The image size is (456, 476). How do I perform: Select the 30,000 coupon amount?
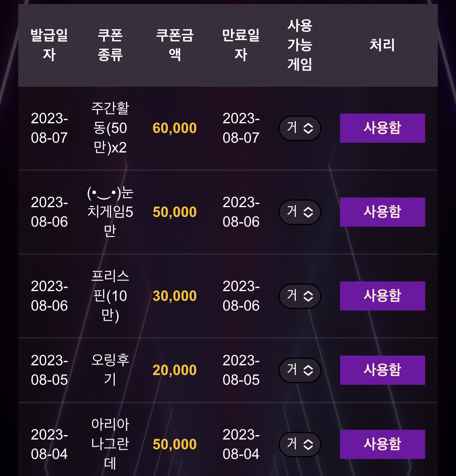[x=175, y=296]
